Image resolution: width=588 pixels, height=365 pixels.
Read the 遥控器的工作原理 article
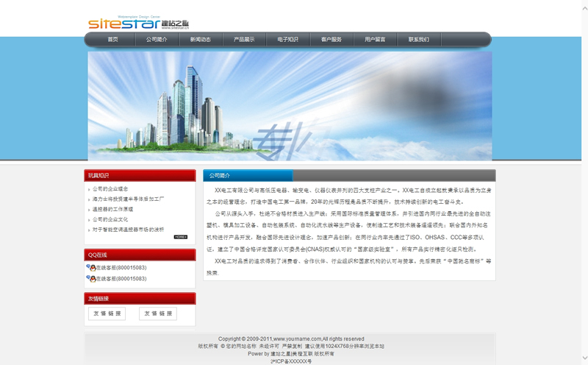tap(112, 209)
